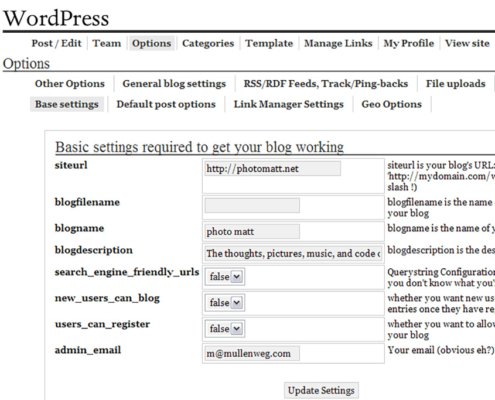Open My Profile page
Screen dimensions: 495x400
click(x=409, y=43)
